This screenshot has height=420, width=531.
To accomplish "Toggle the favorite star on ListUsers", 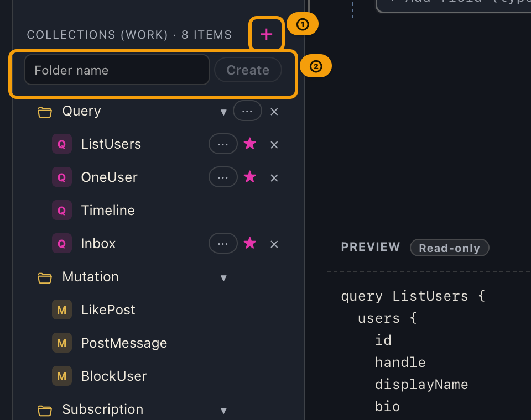I will coord(250,144).
